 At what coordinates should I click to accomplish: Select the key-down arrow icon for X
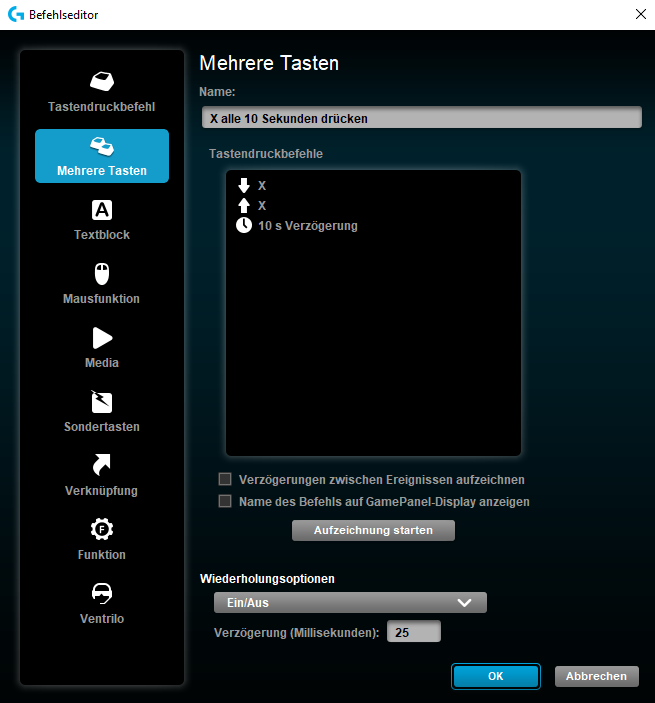[x=244, y=185]
